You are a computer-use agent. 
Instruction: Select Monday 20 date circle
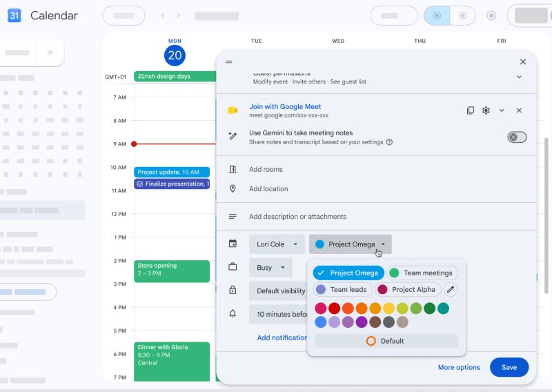tap(175, 55)
